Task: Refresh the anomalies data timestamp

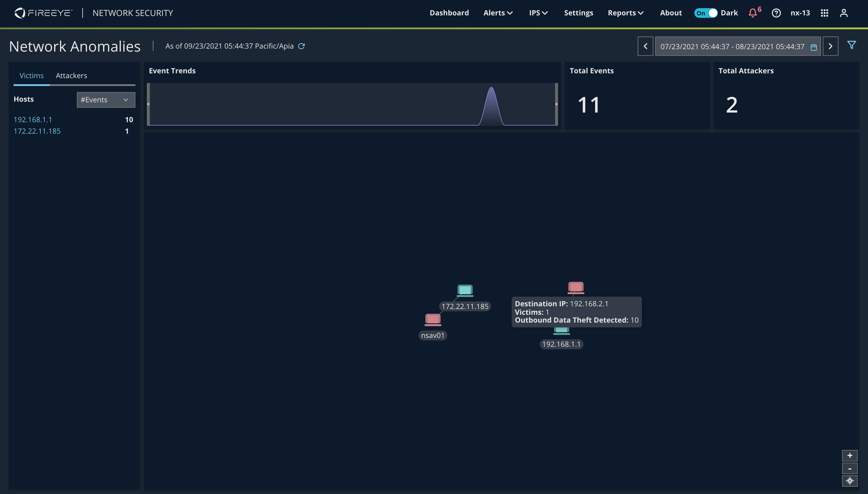Action: click(301, 46)
